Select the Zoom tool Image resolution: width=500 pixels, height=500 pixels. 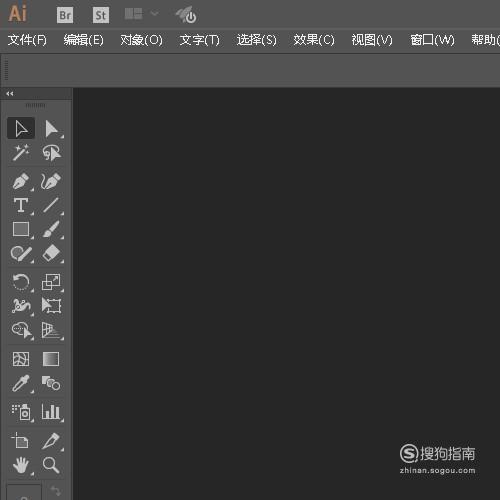(51, 465)
